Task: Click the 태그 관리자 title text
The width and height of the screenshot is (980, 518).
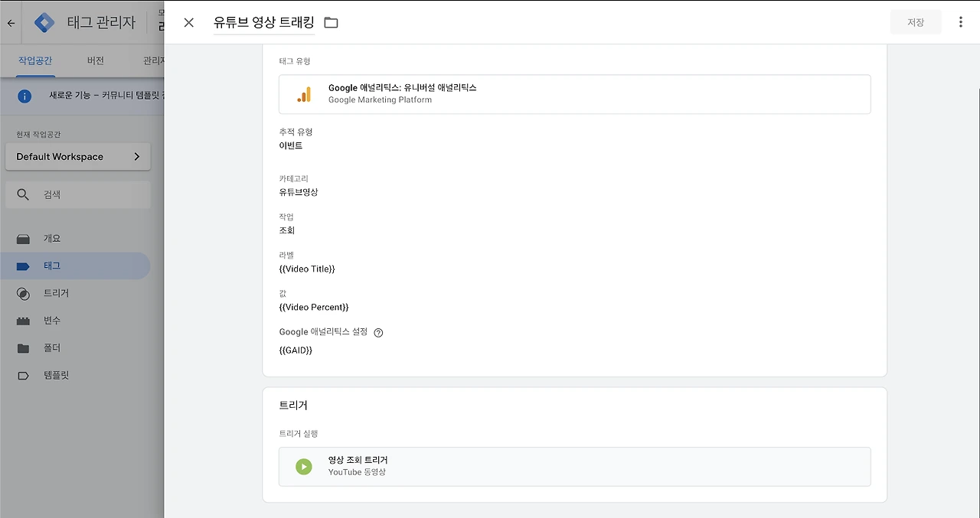Action: point(101,23)
